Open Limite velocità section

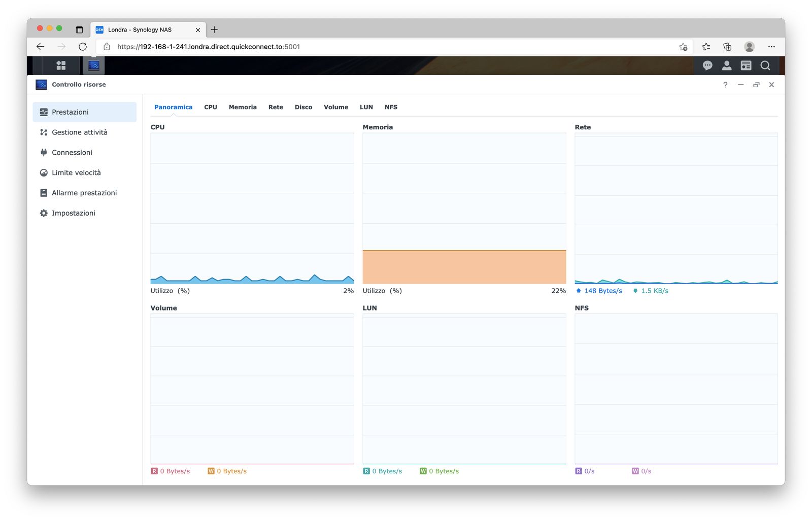(x=85, y=173)
